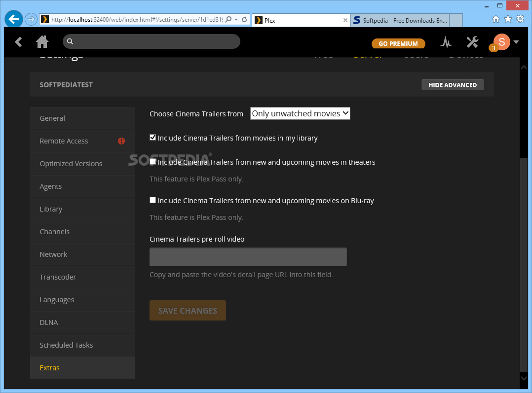This screenshot has height=393, width=532.
Task: Open Remote Access settings
Action: point(82,141)
